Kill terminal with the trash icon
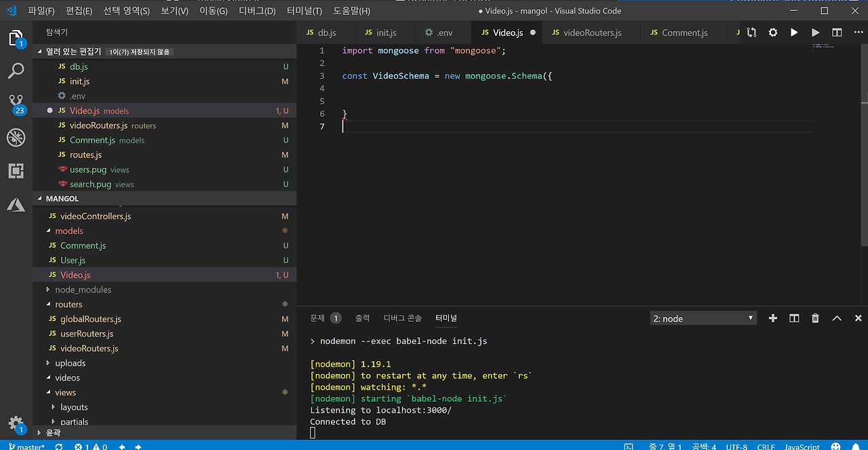 point(815,318)
